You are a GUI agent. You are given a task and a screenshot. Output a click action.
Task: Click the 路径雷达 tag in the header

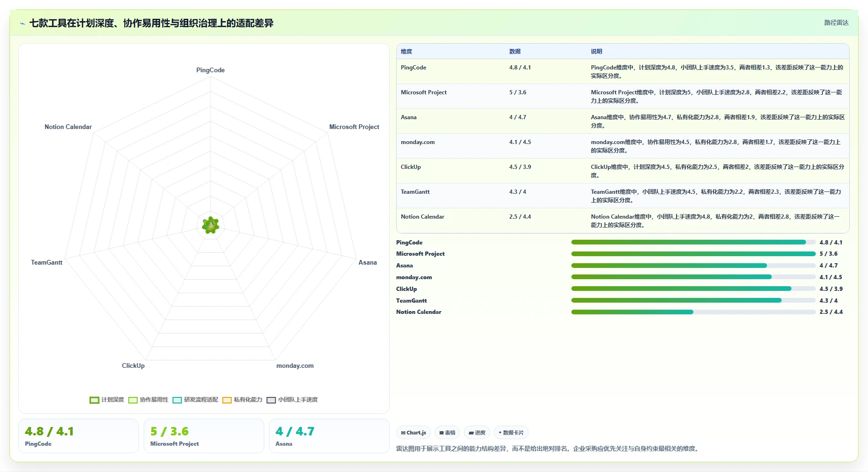[x=836, y=23]
